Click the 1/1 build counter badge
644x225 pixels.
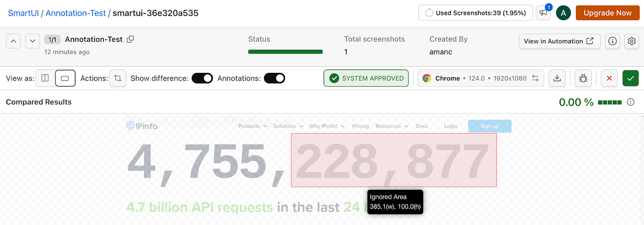pyautogui.click(x=52, y=40)
